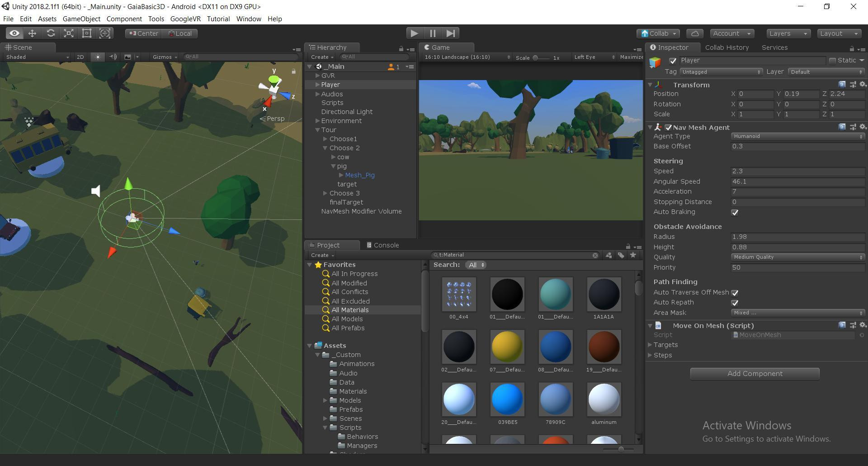Select the Hand tool in toolbar
Screen dimensions: 868x466
pos(14,33)
